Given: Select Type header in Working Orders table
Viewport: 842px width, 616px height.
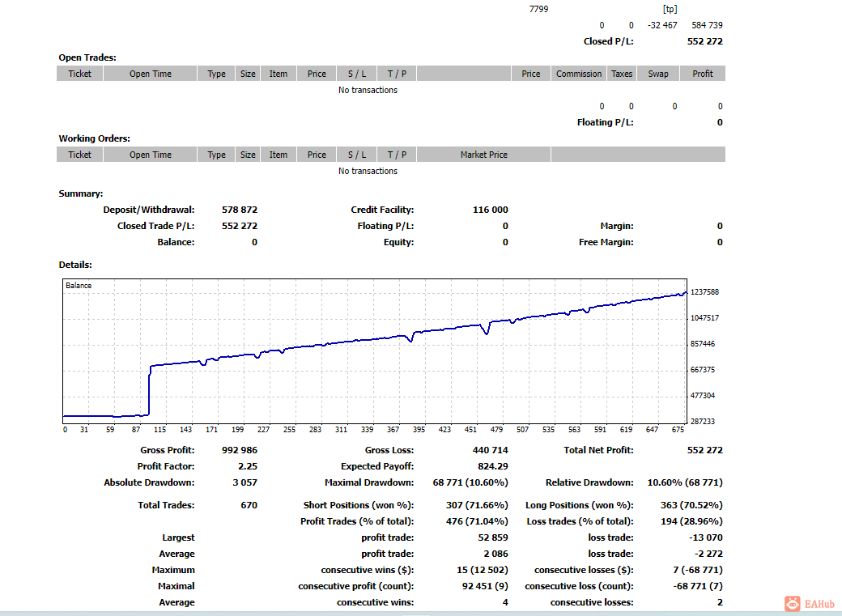Looking at the screenshot, I should coord(216,155).
